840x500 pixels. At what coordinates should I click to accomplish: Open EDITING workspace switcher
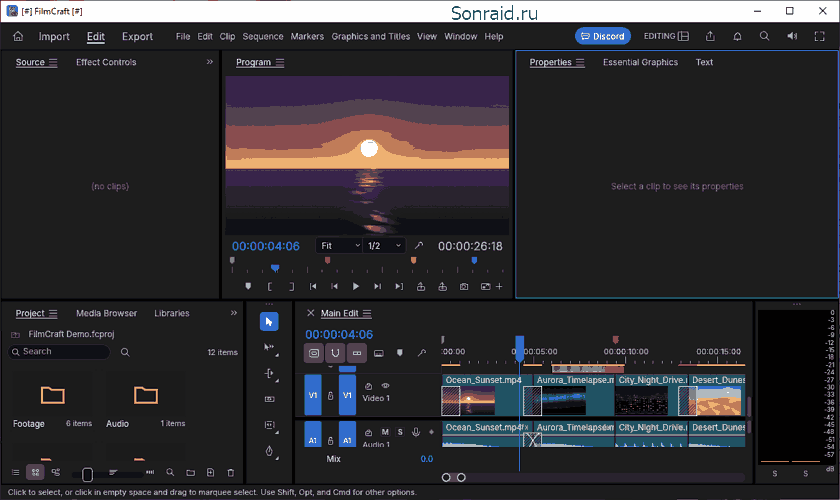point(666,36)
